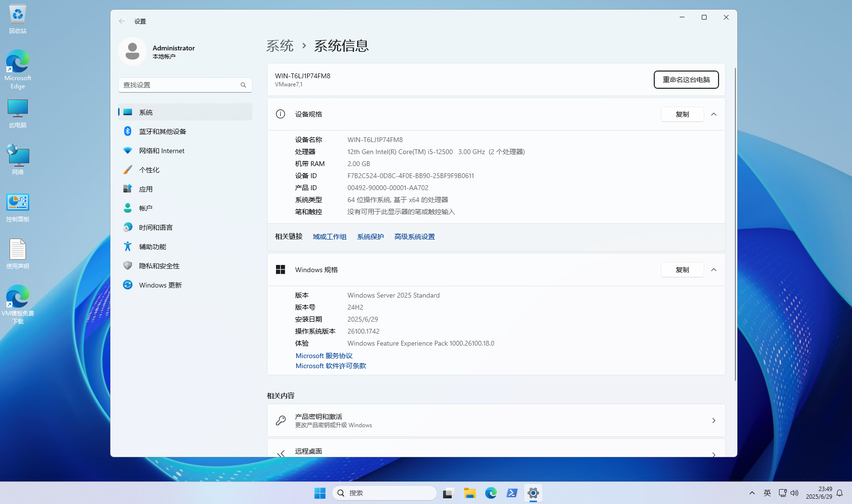This screenshot has height=504, width=852.
Task: Open 产品密钥和激活 via its chevron
Action: (714, 420)
